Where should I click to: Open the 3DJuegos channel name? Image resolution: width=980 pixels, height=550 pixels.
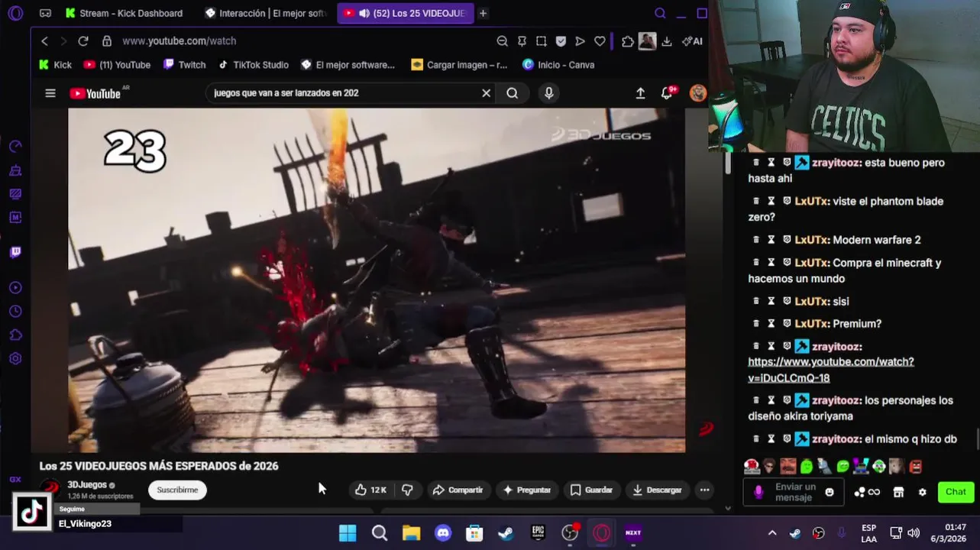point(87,484)
